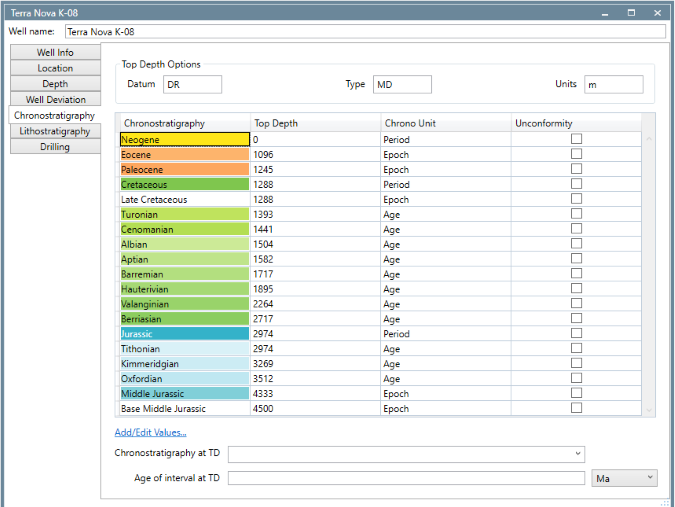Screen dimensions: 675x507
Task: Click the Well name input field
Action: [365, 31]
